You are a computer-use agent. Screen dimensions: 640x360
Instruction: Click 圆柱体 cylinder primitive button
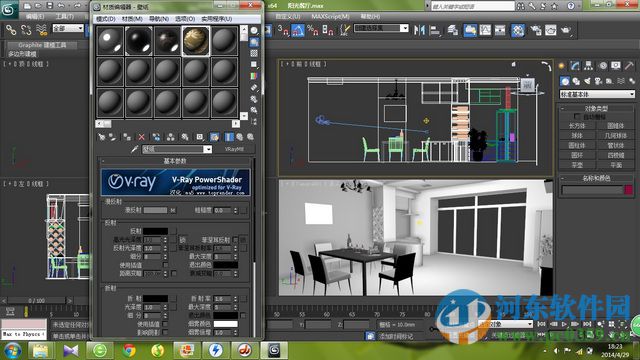pyautogui.click(x=577, y=145)
